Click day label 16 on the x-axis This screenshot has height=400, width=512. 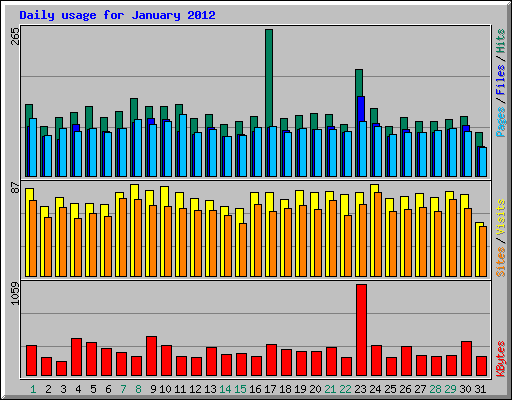255,389
